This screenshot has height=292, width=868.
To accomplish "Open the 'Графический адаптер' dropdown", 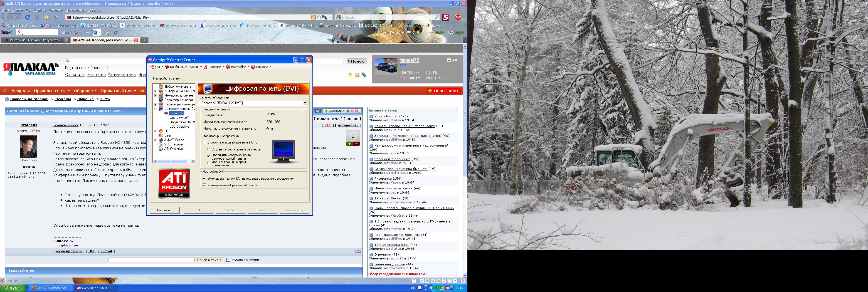I will coord(305,103).
